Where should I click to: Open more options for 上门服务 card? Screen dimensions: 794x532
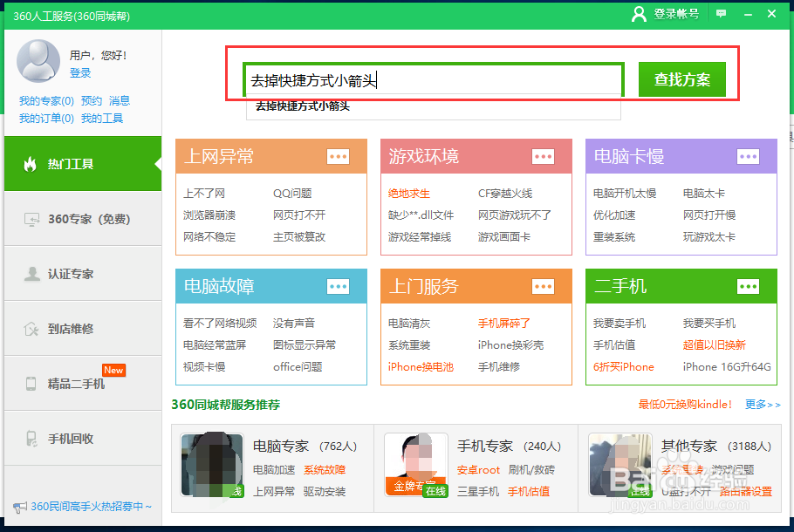[x=543, y=287]
